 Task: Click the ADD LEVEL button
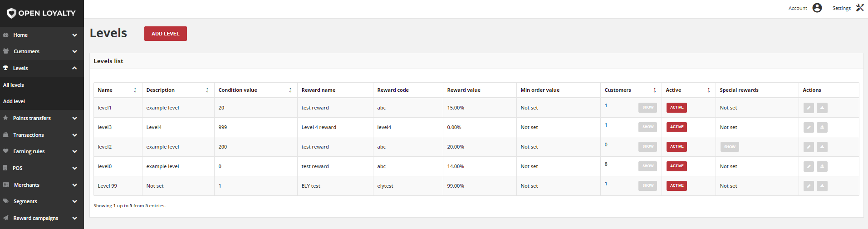click(x=166, y=34)
